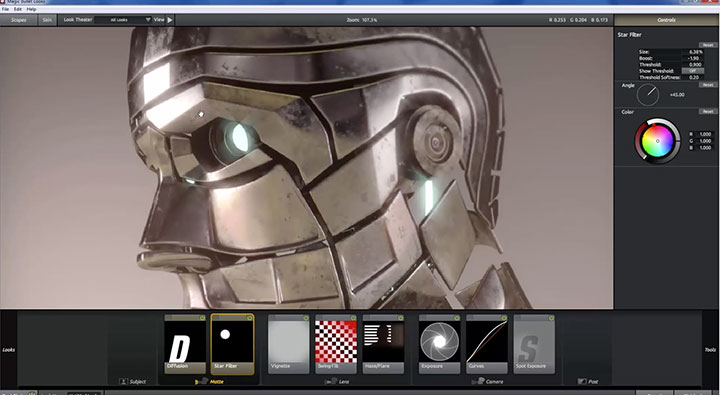Select the Swing-Tilt checkerboard card

point(336,344)
